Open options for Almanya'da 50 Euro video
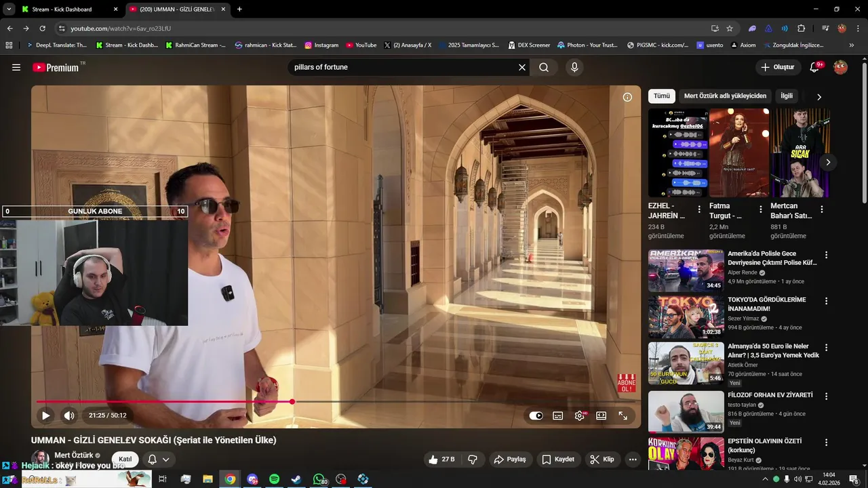 [x=826, y=348]
